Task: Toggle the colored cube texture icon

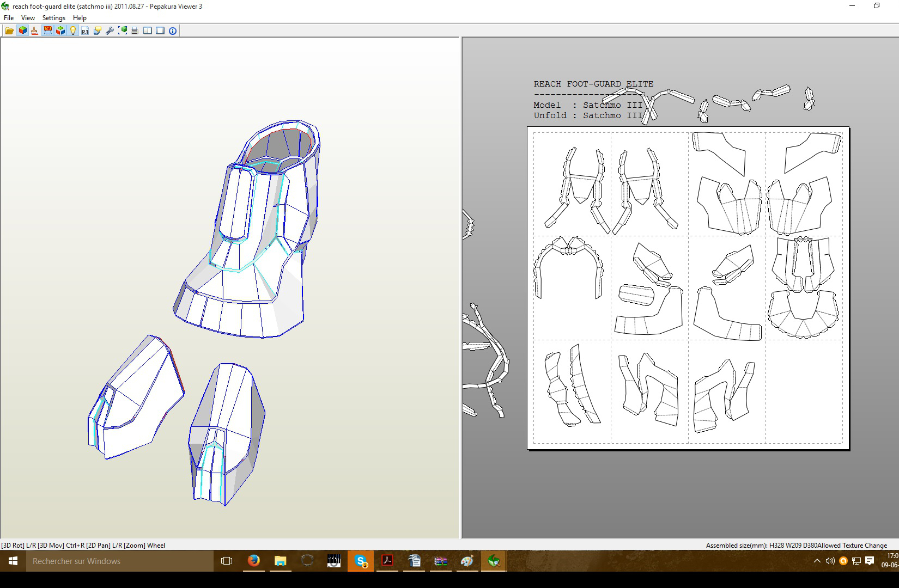Action: [x=22, y=30]
